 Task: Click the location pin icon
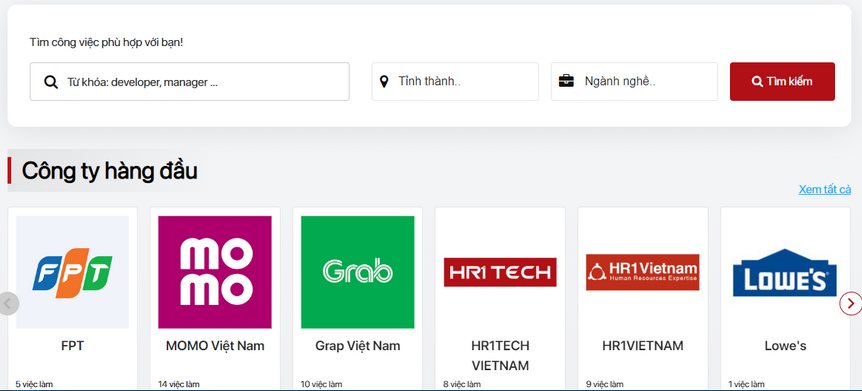(x=384, y=82)
